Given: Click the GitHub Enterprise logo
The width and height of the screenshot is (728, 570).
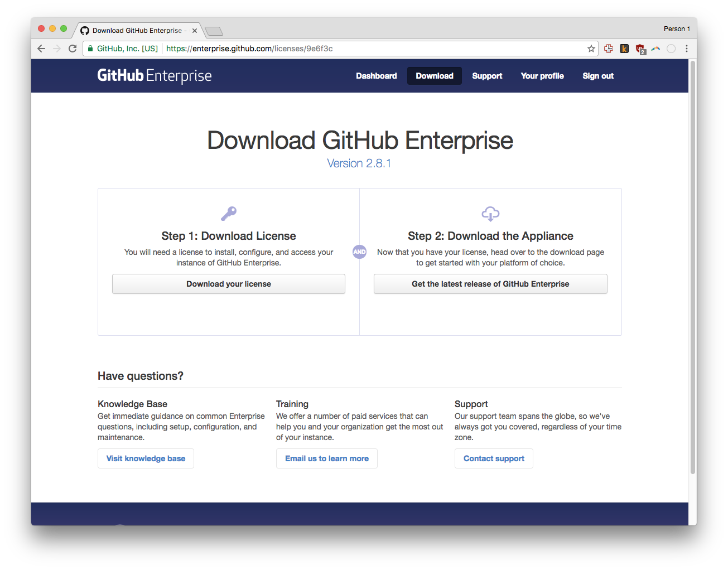Looking at the screenshot, I should tap(155, 76).
